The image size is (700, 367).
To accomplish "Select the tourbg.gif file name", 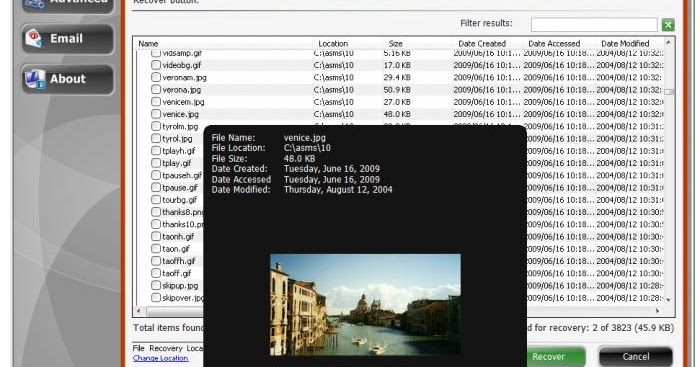I will tap(179, 200).
